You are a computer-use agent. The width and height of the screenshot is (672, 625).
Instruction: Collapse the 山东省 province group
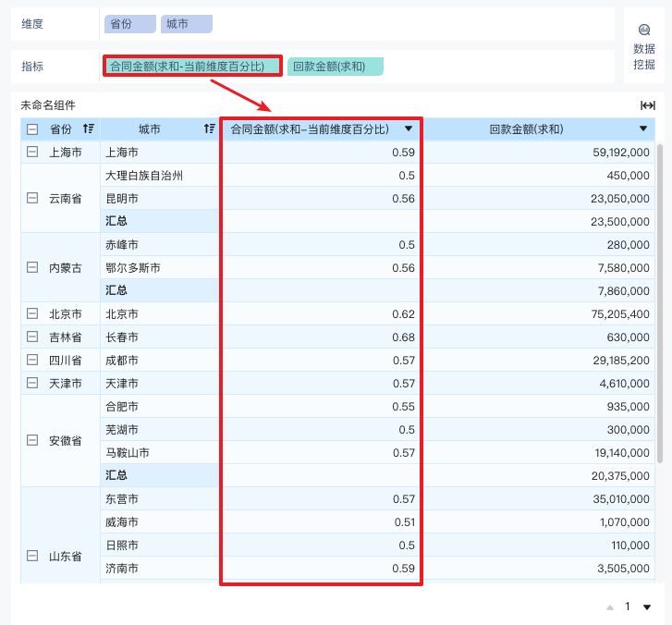click(32, 557)
